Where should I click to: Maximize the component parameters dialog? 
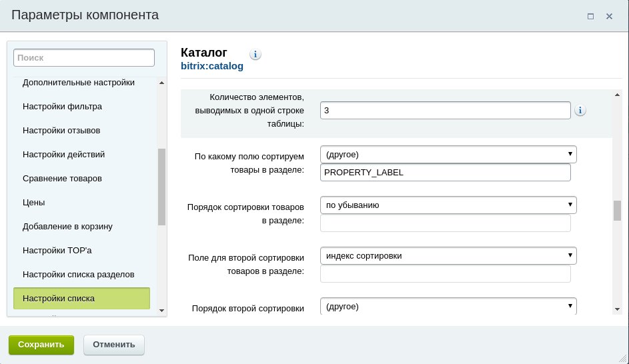(x=590, y=17)
